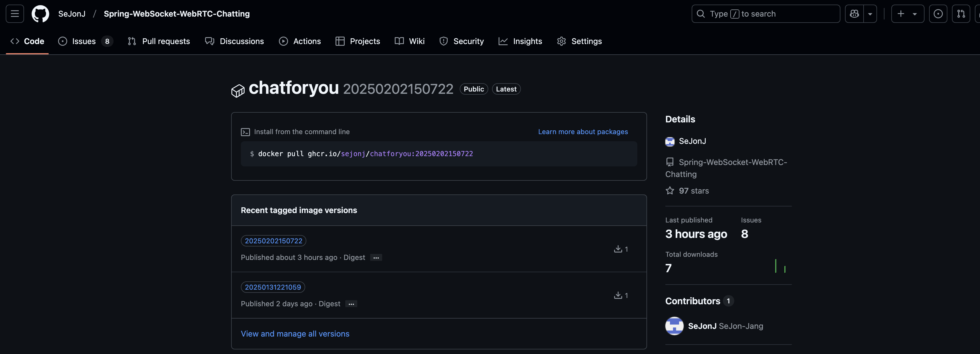Click View and manage all versions
980x354 pixels.
coord(295,333)
